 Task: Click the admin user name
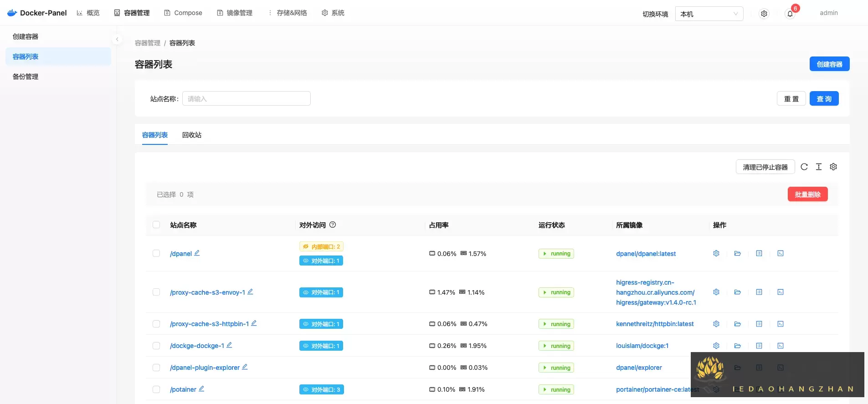click(829, 13)
